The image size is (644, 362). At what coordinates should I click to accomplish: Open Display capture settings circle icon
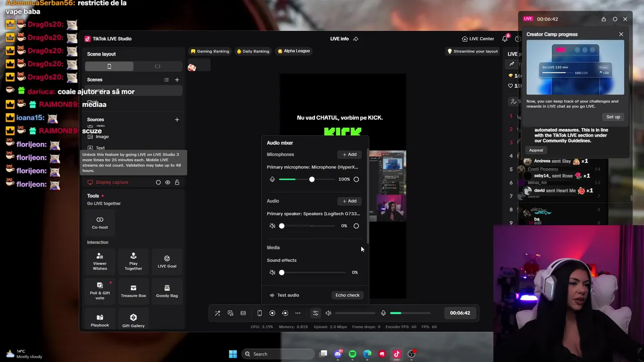pyautogui.click(x=158, y=182)
